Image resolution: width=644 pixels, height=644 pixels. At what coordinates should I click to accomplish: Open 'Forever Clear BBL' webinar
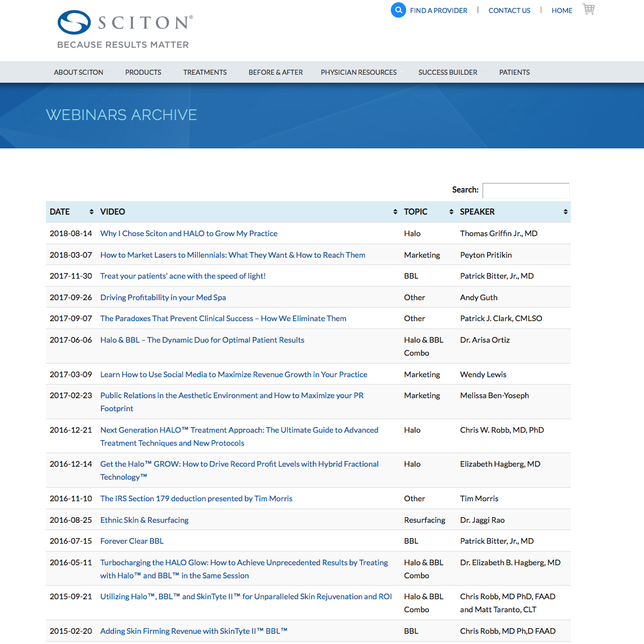(x=132, y=541)
